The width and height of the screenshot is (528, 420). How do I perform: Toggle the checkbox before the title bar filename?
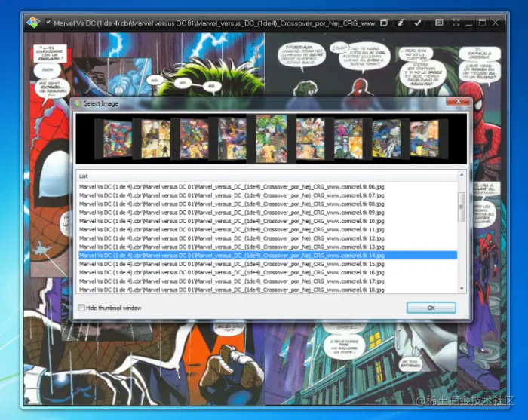click(x=48, y=22)
